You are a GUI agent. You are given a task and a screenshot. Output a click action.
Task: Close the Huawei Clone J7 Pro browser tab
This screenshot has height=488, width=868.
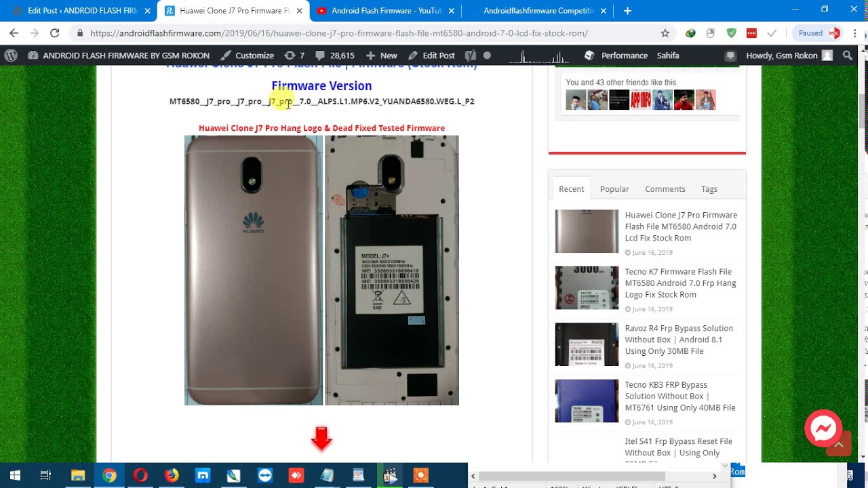tap(299, 11)
